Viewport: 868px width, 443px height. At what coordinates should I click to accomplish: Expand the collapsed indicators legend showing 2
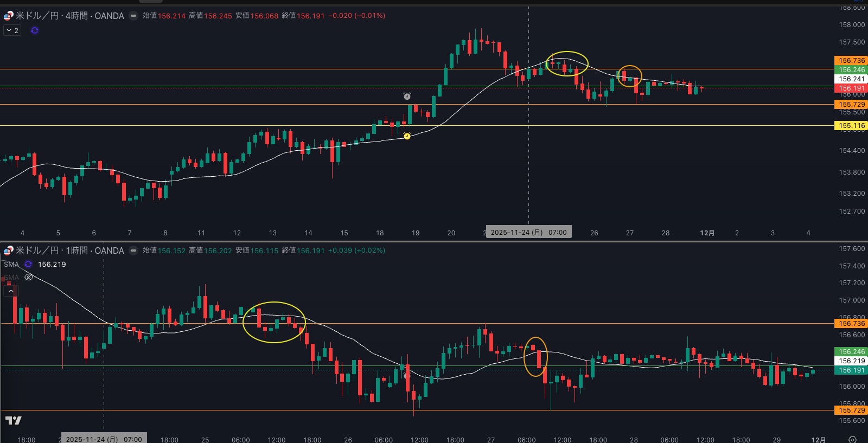[x=12, y=30]
